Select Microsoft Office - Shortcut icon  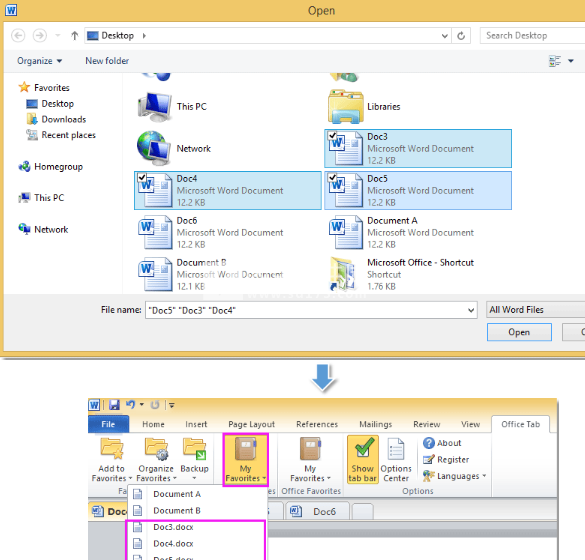pos(343,274)
